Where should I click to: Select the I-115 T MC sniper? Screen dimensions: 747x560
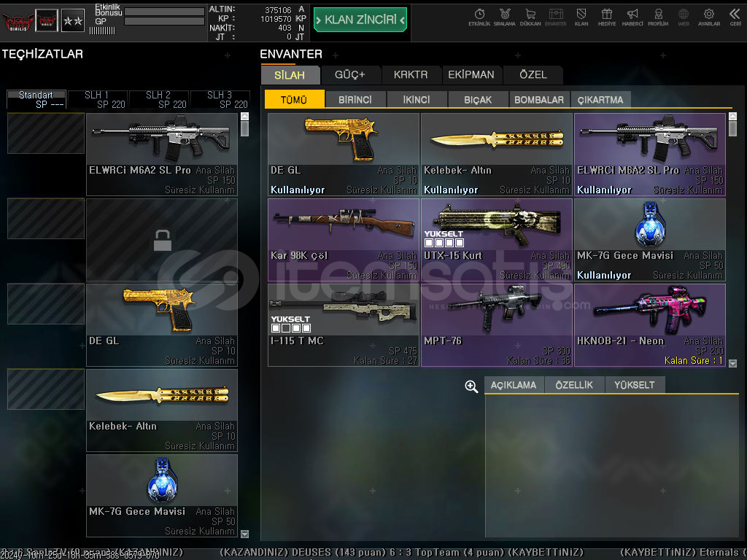click(344, 325)
